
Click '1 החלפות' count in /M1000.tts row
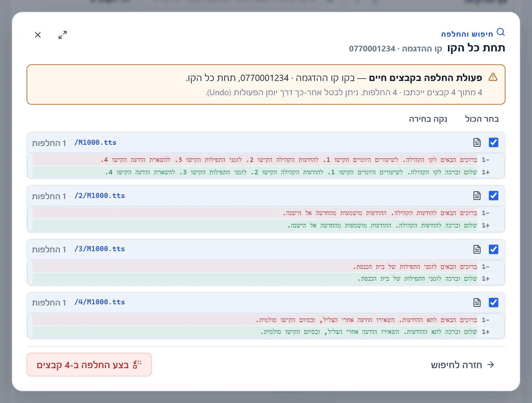49,143
